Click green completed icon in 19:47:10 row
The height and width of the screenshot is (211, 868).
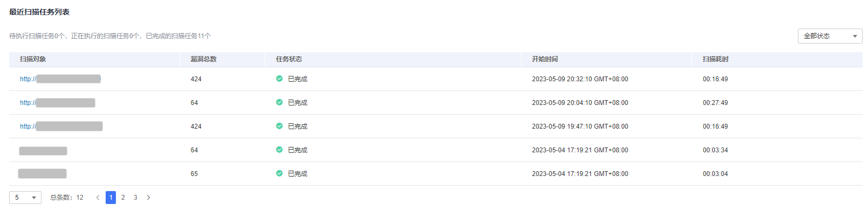coord(279,126)
